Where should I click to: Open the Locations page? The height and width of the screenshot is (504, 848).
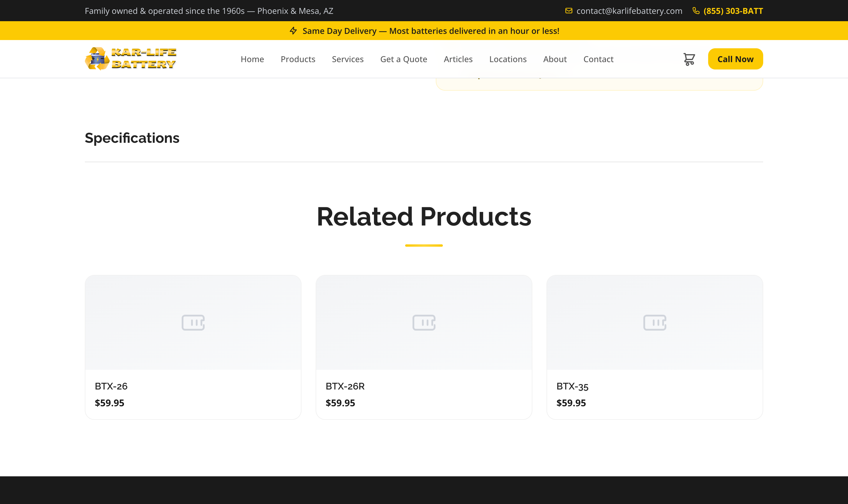click(507, 59)
